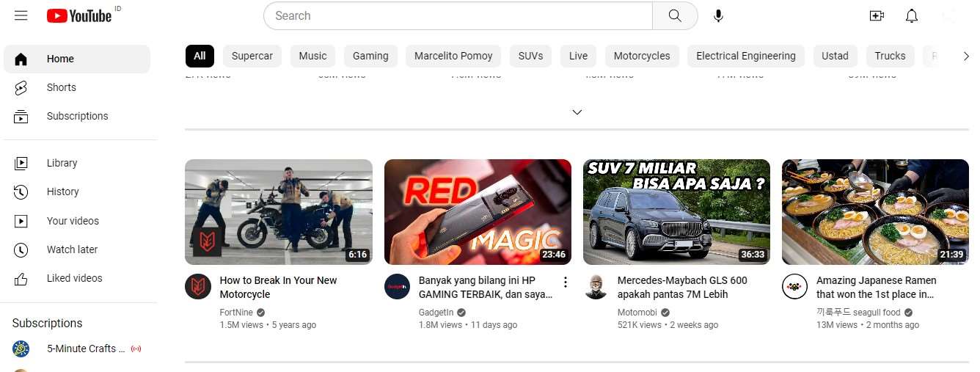The width and height of the screenshot is (980, 372).
Task: Click the Subscriptions section heading
Action: [48, 323]
